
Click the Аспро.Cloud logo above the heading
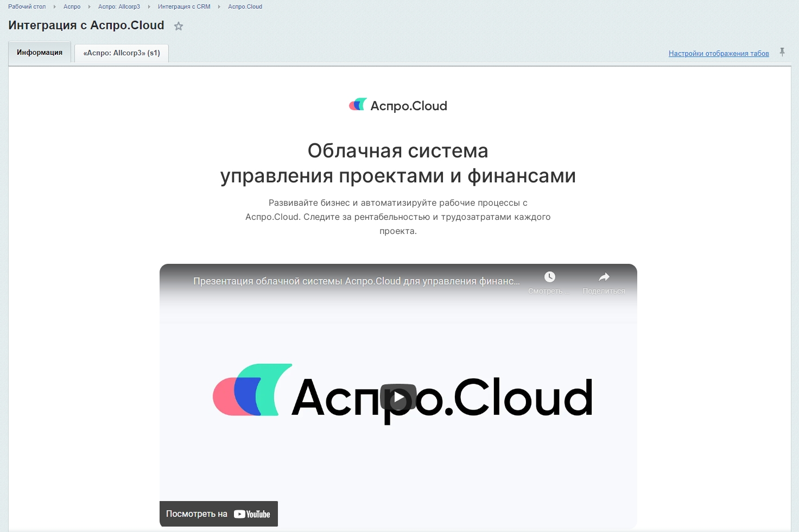(x=398, y=105)
